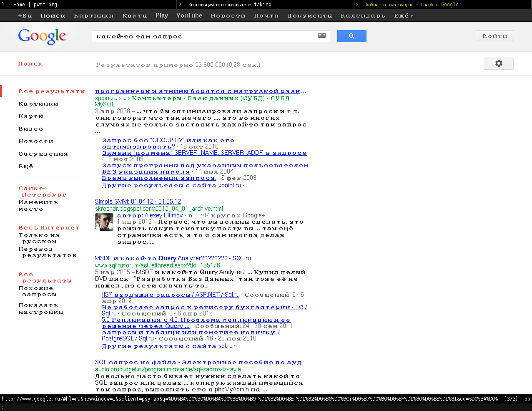
Task: Click the Google logo
Action: pos(42,37)
